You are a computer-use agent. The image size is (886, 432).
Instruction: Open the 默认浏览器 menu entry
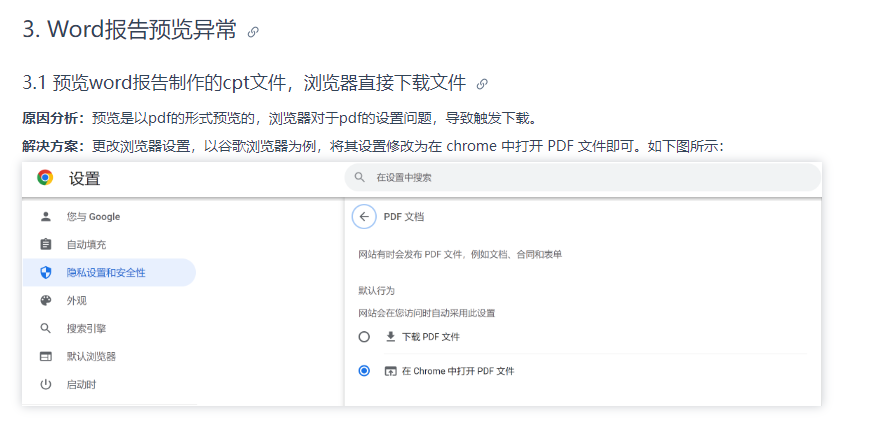[109, 356]
